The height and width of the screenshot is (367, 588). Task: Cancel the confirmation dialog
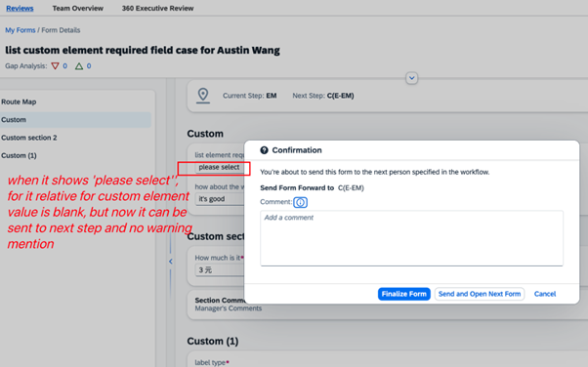tap(545, 294)
